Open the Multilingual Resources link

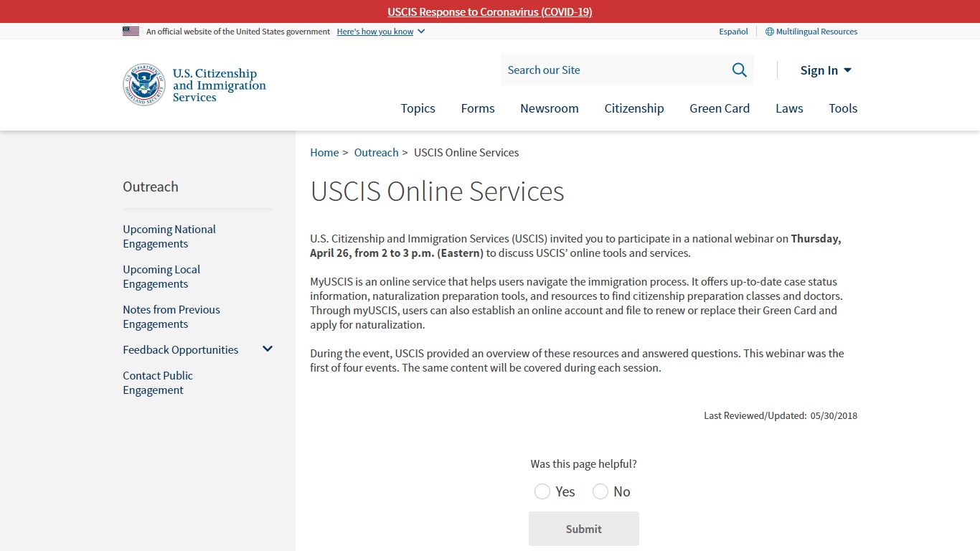coord(816,32)
